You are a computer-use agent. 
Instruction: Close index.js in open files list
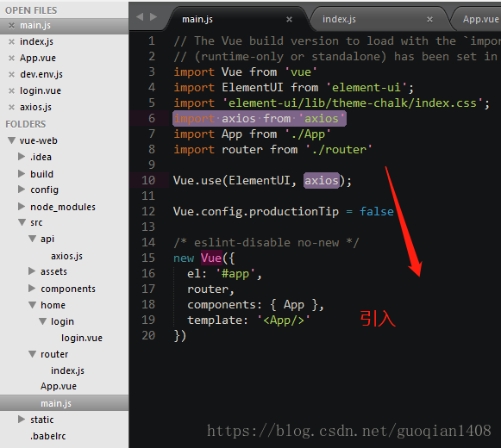click(11, 42)
